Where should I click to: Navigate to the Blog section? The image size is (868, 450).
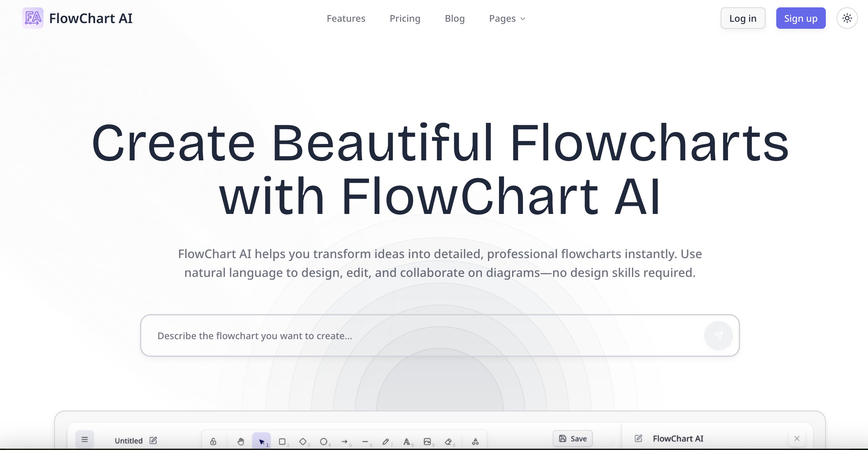(x=454, y=18)
